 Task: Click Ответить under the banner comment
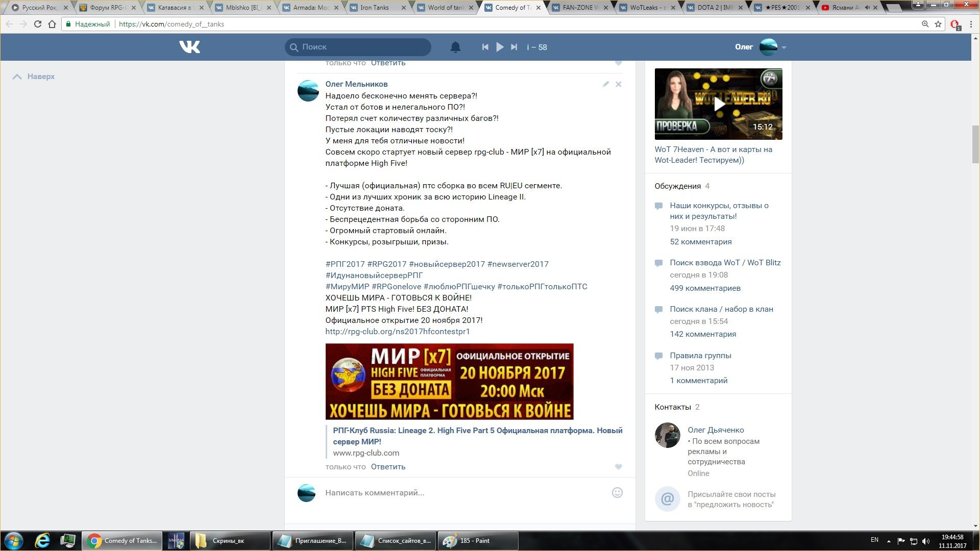pos(388,467)
